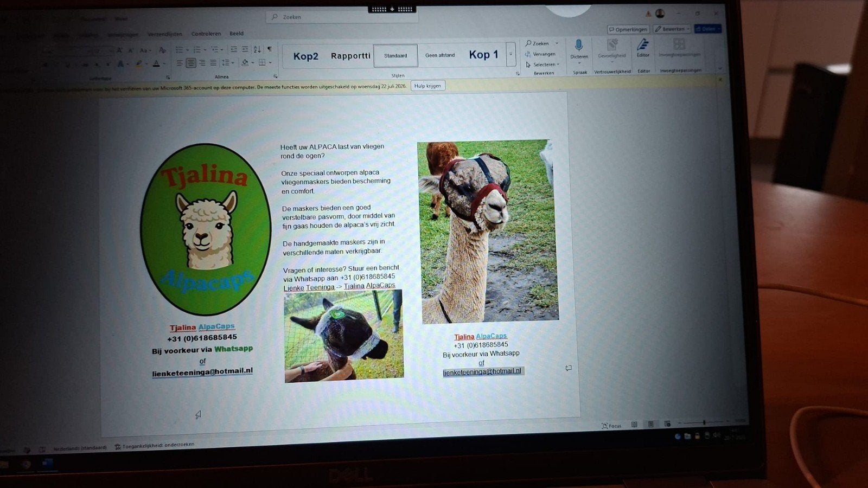Click the Zoeken search box
868x488 pixels.
(342, 17)
